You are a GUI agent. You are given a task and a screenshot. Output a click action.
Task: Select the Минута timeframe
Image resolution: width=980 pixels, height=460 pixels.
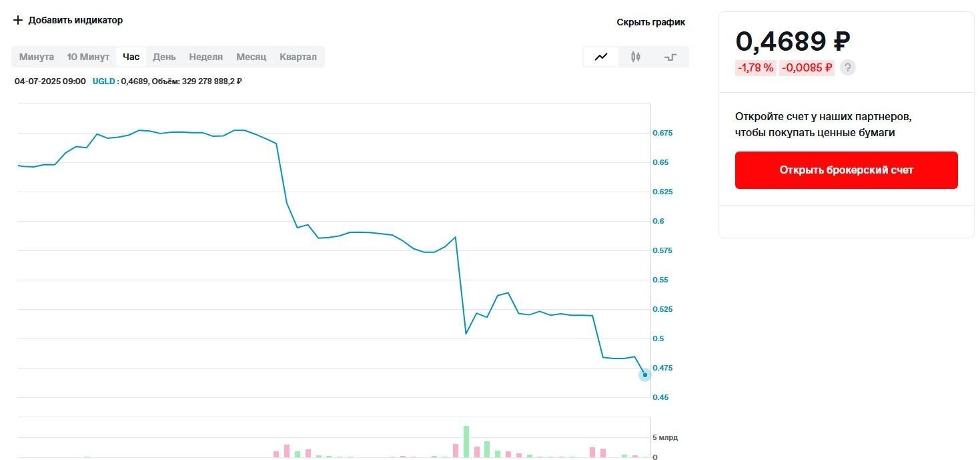(x=37, y=57)
